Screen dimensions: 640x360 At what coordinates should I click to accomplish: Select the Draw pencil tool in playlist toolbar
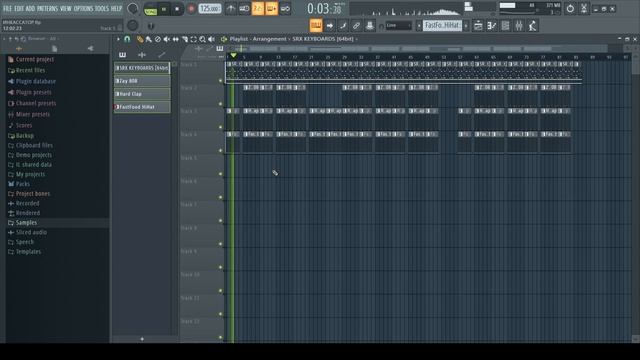140,39
